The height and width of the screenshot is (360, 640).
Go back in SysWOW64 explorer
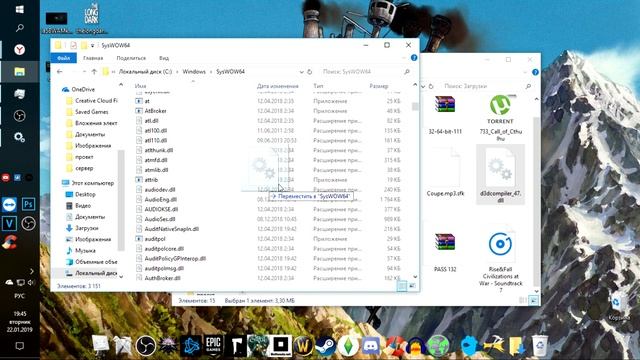(60, 71)
